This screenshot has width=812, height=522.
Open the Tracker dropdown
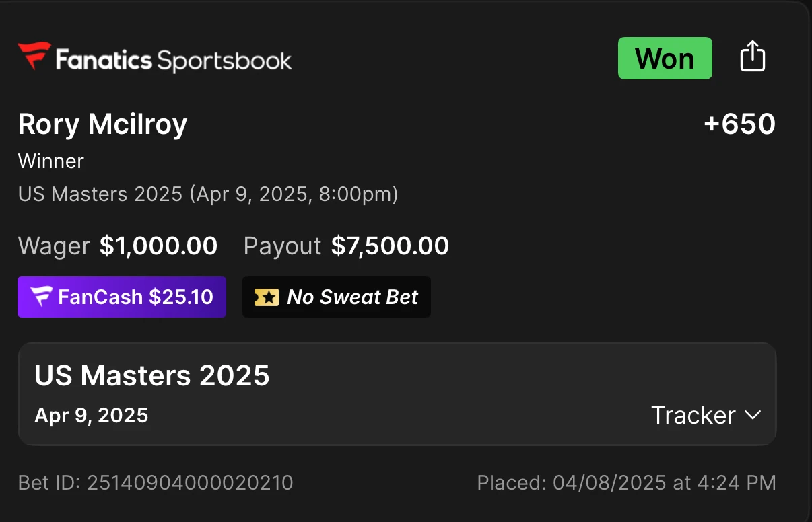pyautogui.click(x=706, y=415)
